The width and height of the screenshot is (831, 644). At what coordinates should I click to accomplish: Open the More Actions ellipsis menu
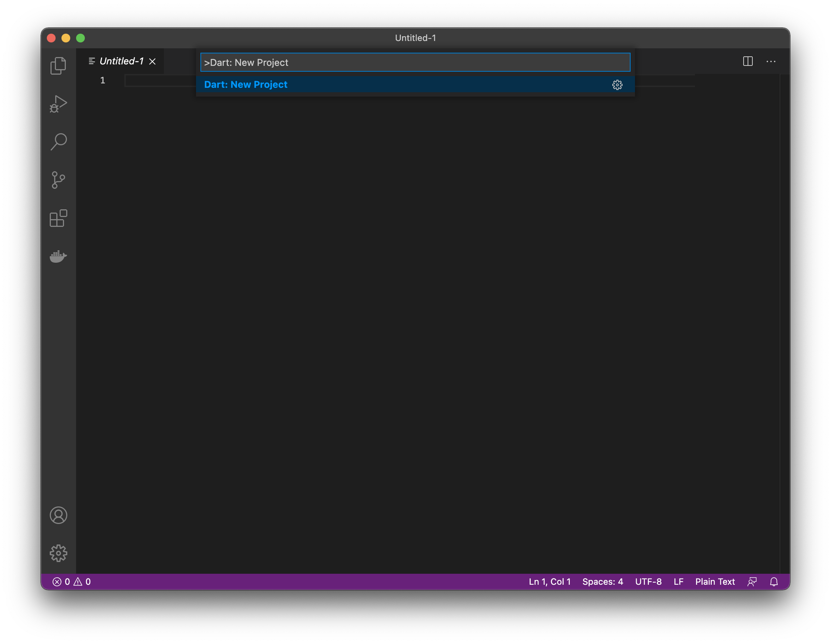pos(771,61)
